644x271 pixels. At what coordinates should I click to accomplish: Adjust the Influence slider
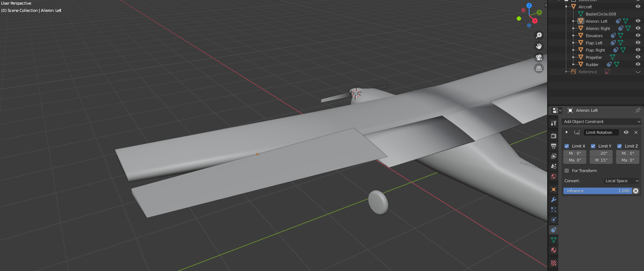(598, 191)
